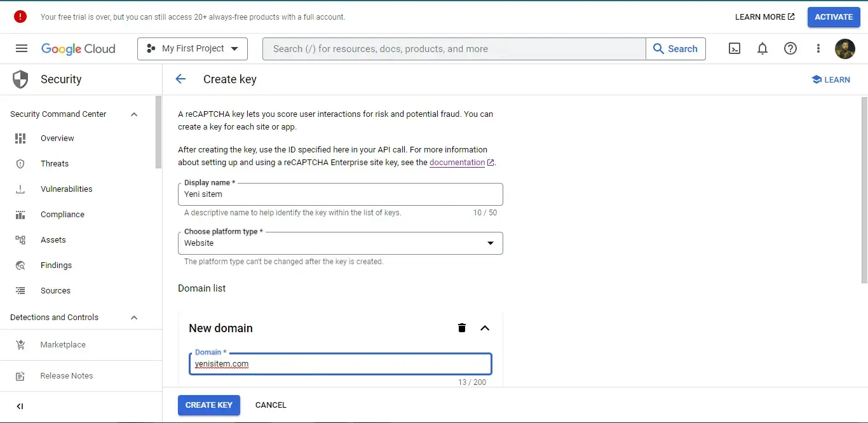
Task: Click the Google Cloud logo
Action: pos(78,49)
